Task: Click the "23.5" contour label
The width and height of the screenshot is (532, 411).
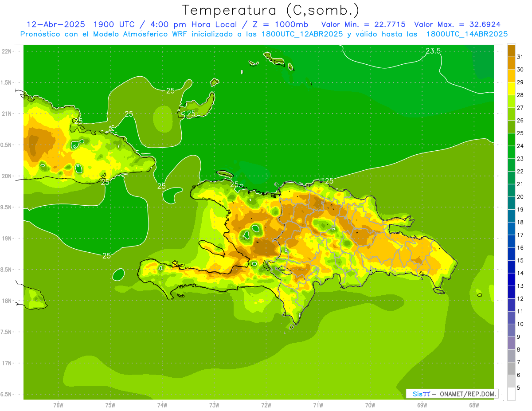Action: click(x=433, y=51)
